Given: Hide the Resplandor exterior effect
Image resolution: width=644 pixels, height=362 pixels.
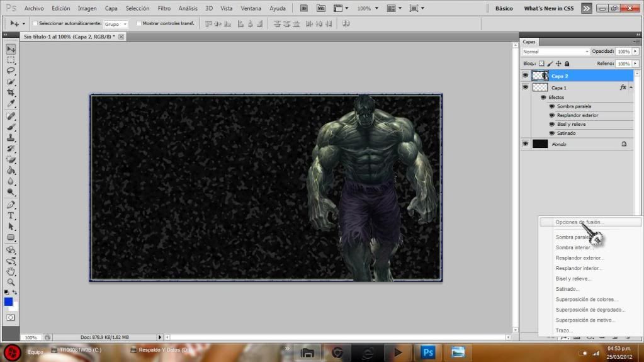Looking at the screenshot, I should 552,115.
